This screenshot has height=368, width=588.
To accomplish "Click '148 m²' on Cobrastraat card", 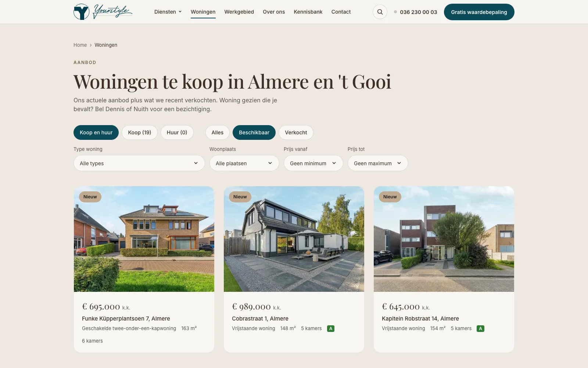I will [x=288, y=328].
